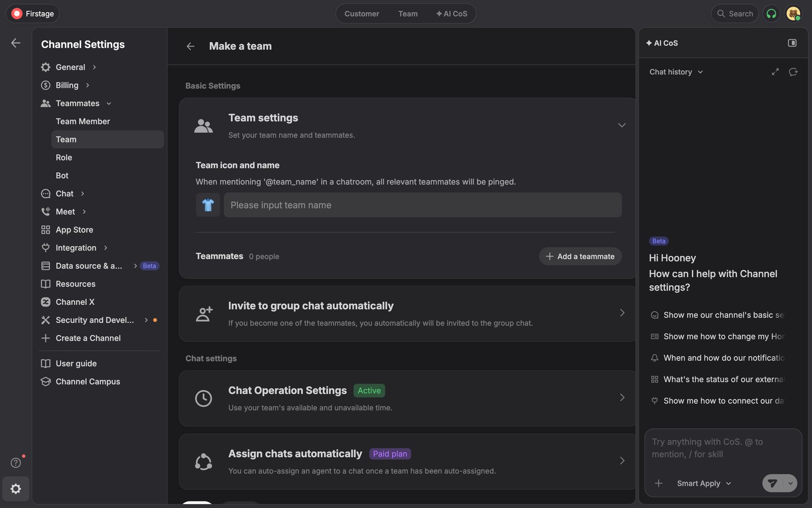
Task: Switch to the Team top tab
Action: pyautogui.click(x=408, y=14)
